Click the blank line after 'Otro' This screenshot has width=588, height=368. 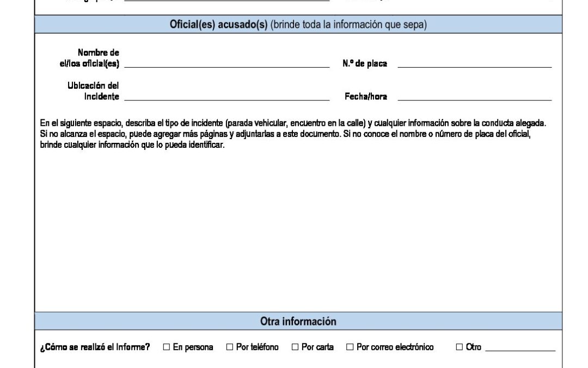click(x=519, y=347)
